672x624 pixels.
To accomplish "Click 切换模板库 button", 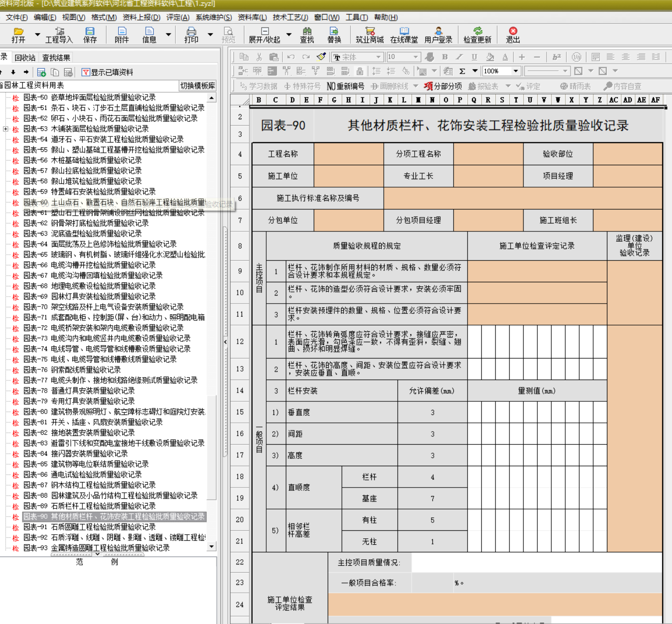I will click(198, 86).
